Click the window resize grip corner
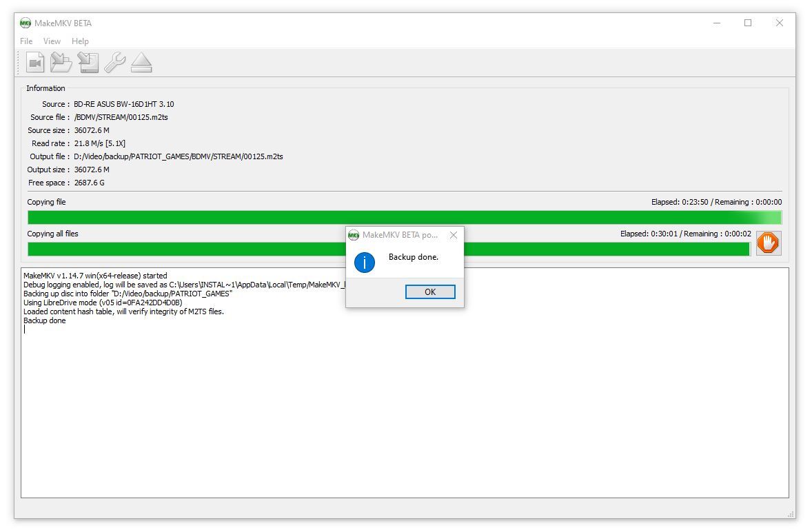 [791, 514]
